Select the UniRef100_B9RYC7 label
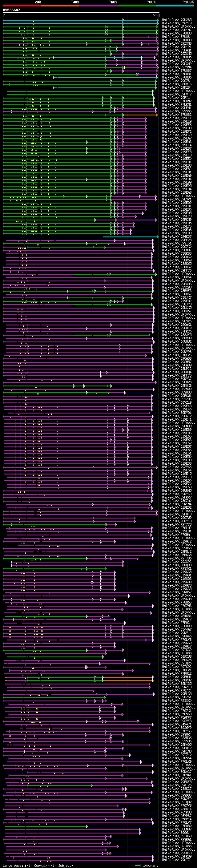 coord(177,379)
